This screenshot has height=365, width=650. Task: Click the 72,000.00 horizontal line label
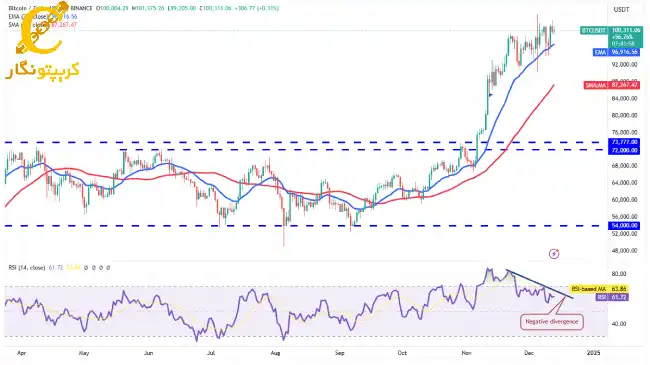pos(624,150)
